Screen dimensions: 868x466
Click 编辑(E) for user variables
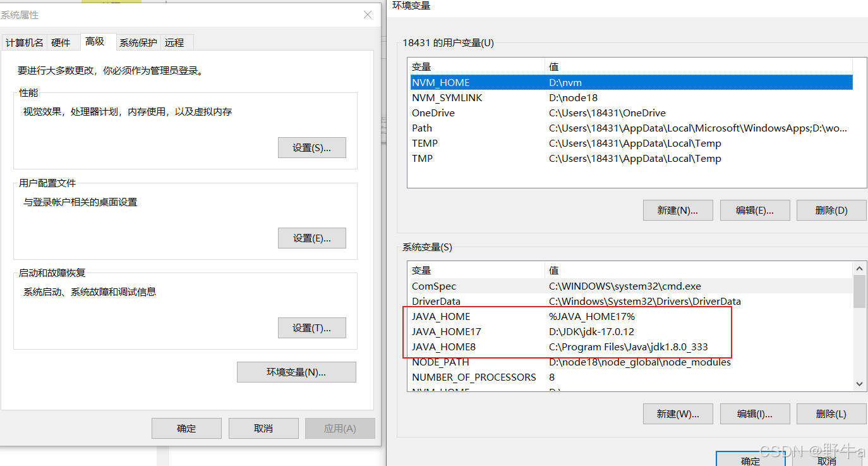pyautogui.click(x=755, y=210)
